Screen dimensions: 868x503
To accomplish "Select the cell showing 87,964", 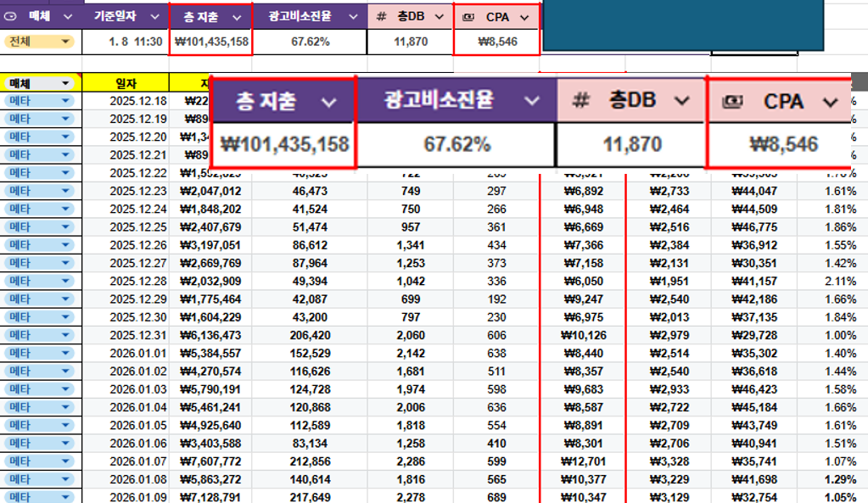I will coord(310,263).
